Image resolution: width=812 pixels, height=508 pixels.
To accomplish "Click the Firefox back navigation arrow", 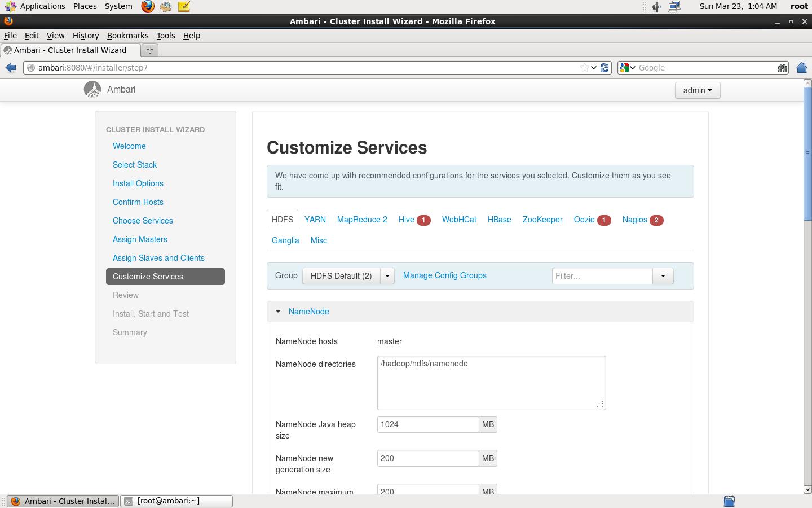I will (x=10, y=67).
